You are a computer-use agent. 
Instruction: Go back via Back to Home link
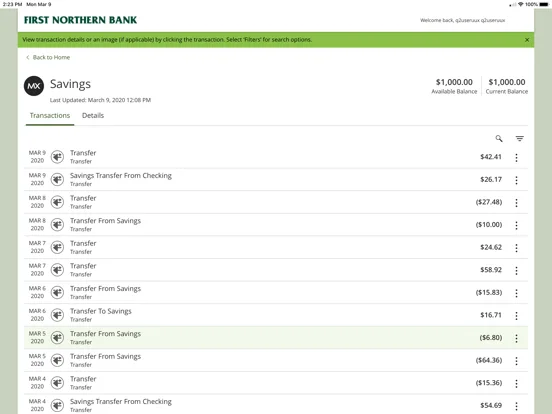48,57
